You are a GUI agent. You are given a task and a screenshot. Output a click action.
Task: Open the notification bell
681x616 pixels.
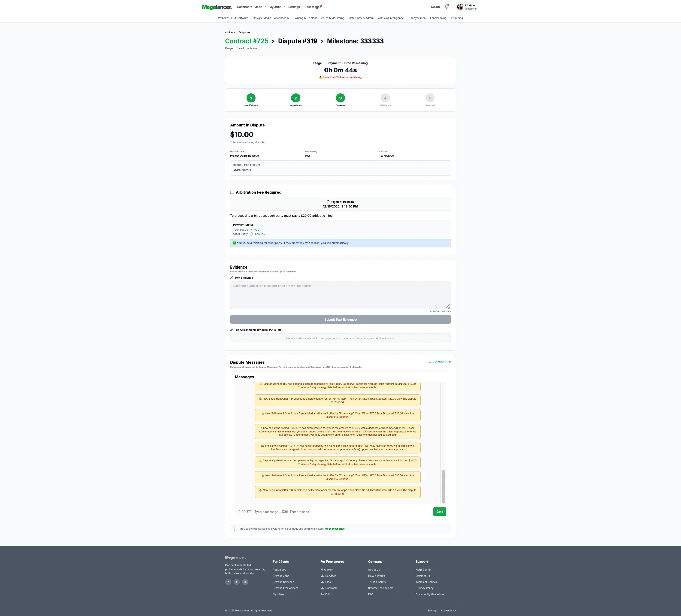click(x=446, y=6)
